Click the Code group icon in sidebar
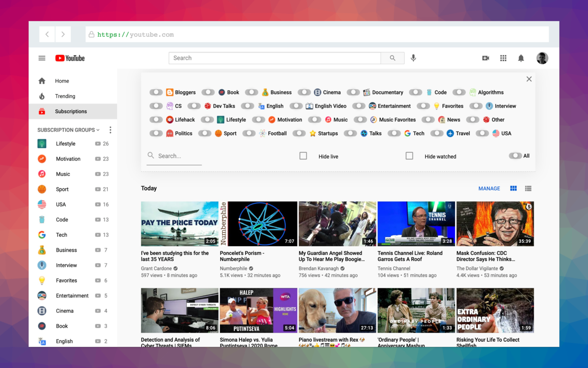This screenshot has height=368, width=588. (42, 219)
